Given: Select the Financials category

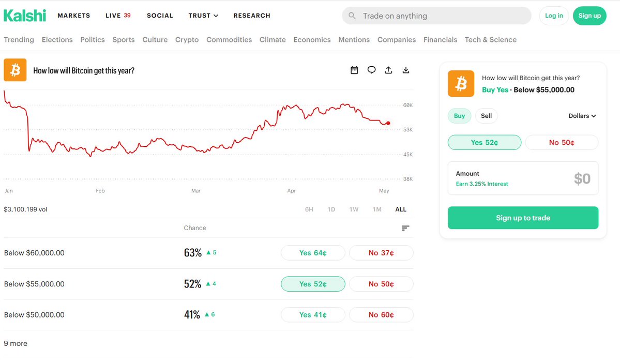Looking at the screenshot, I should (x=440, y=39).
